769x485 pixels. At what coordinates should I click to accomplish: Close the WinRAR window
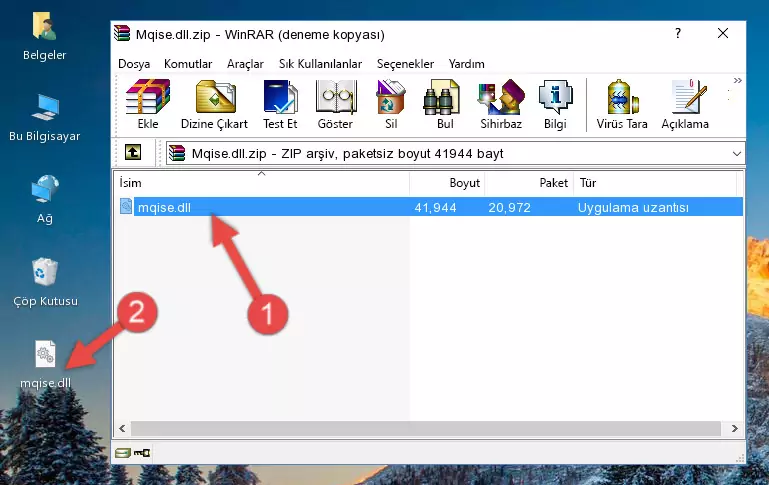click(x=722, y=33)
